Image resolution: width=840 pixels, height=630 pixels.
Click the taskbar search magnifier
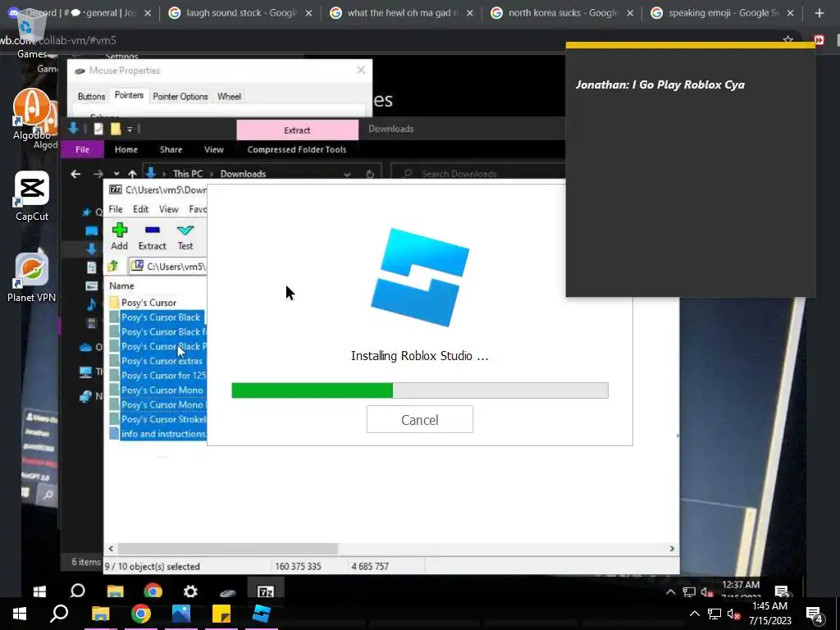pos(59,614)
